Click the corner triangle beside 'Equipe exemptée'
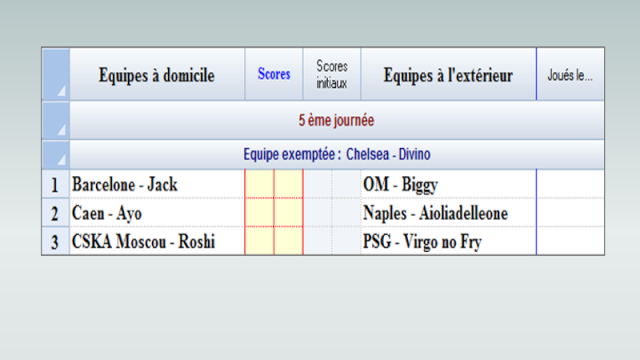640x360 pixels. tap(62, 160)
